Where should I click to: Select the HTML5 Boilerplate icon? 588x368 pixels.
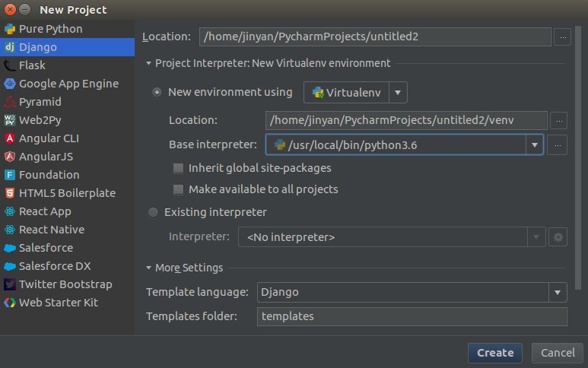coord(10,193)
